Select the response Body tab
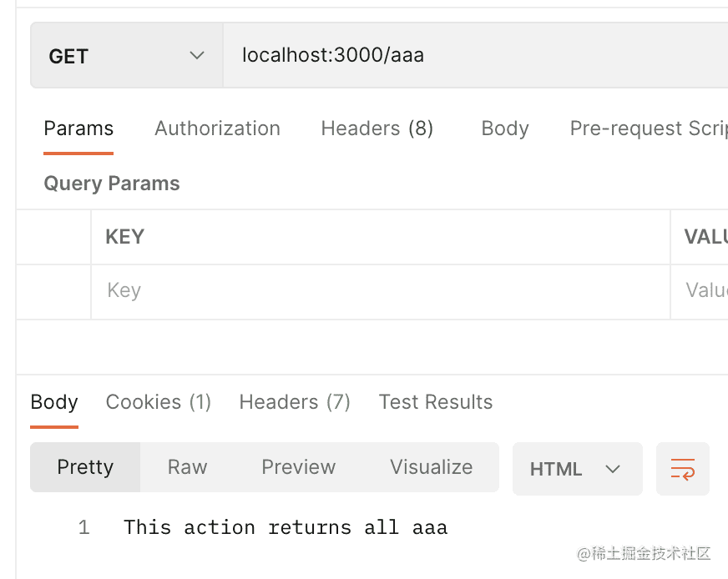 point(54,402)
